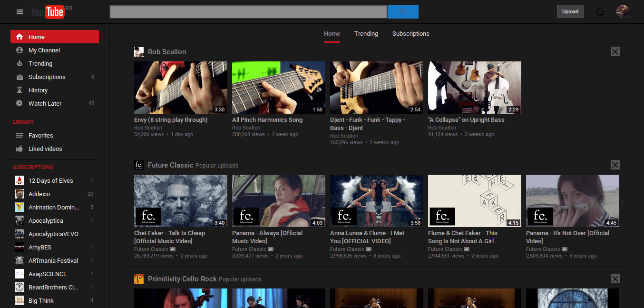
Task: Click the blue search magnifier button
Action: tap(403, 12)
